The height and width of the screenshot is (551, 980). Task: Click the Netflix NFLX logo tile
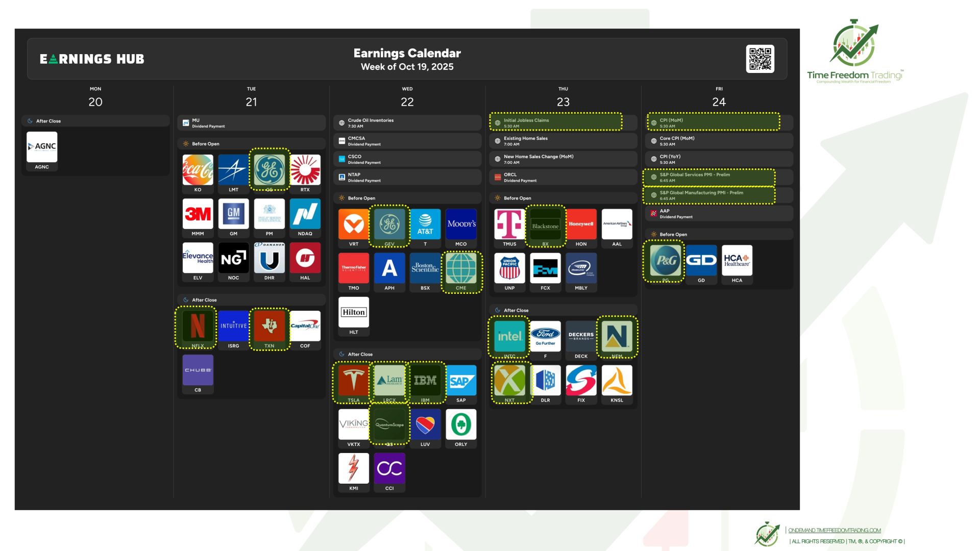(198, 327)
